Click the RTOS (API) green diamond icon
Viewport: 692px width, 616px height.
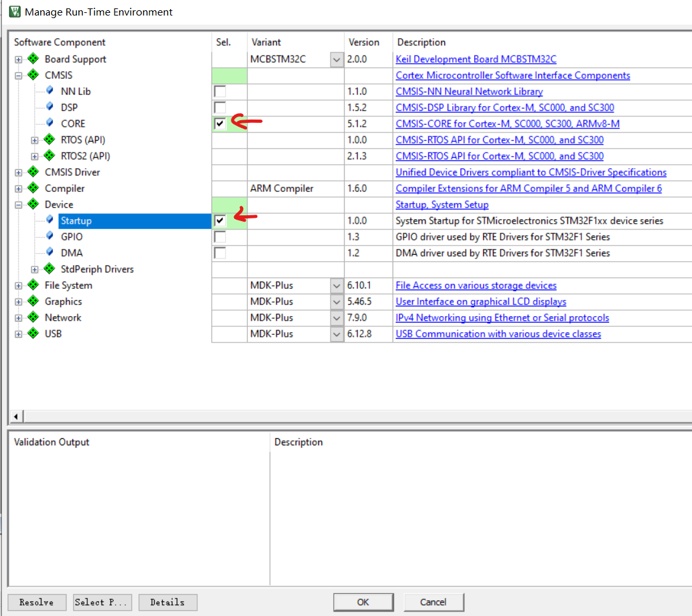(x=49, y=140)
